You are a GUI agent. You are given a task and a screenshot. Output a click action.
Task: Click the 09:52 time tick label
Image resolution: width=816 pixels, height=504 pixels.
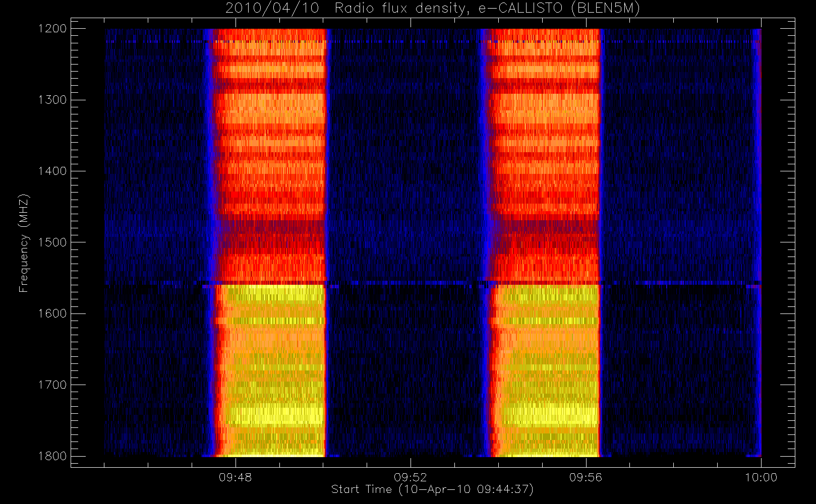411,477
